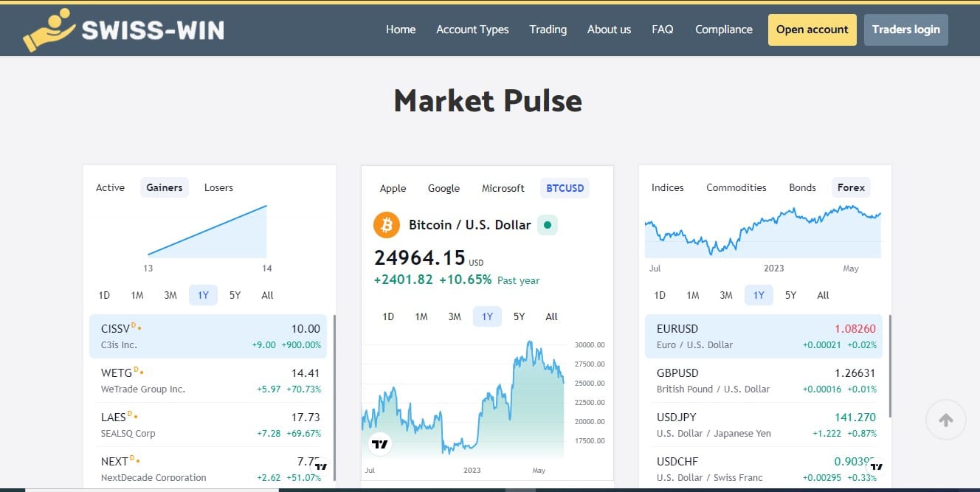Click the Open account button

coord(812,30)
